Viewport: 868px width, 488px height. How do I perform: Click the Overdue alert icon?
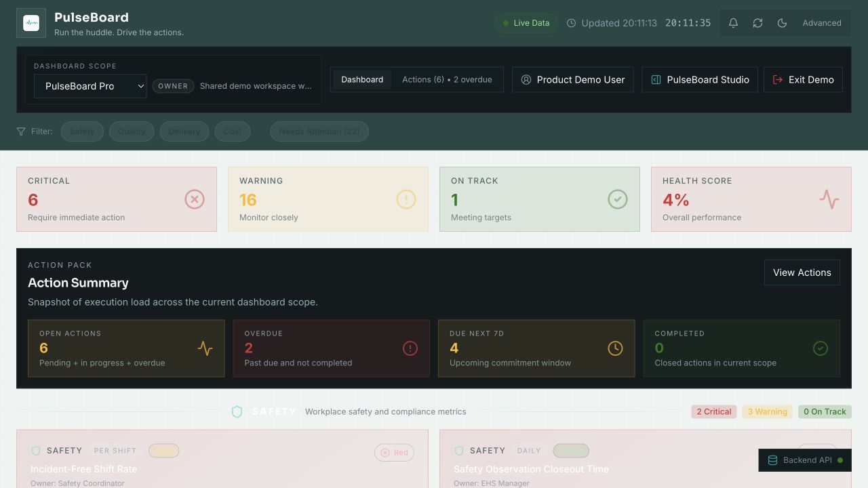coord(410,348)
